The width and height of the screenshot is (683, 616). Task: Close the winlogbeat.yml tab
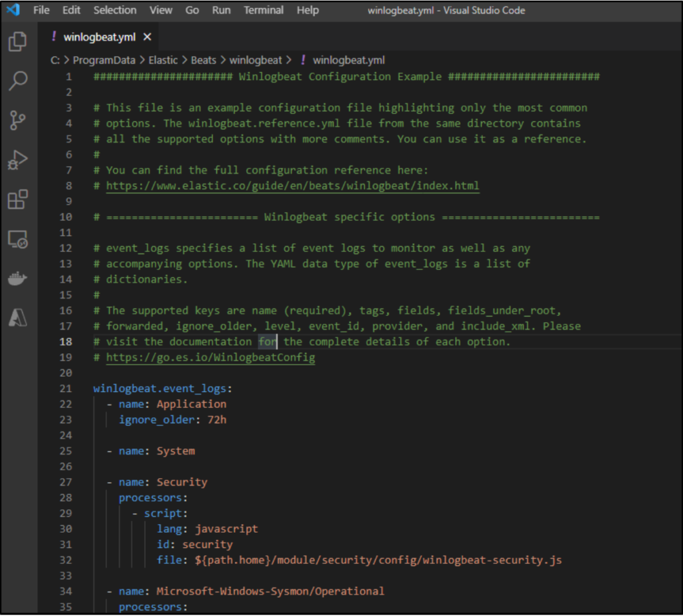coord(146,37)
